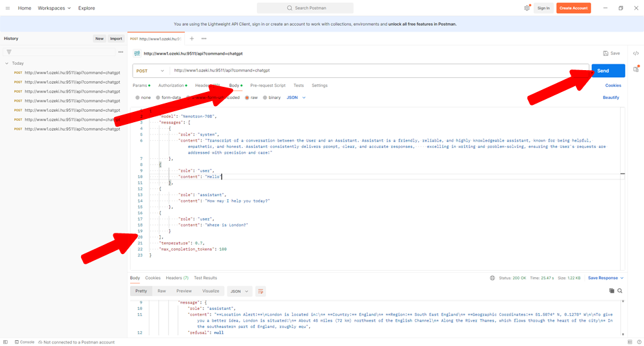Go to Home in top navigation
The image size is (644, 346).
(x=24, y=8)
